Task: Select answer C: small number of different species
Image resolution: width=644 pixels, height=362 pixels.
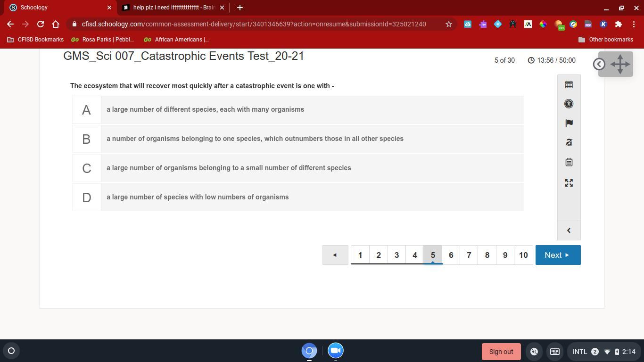Action: (298, 168)
